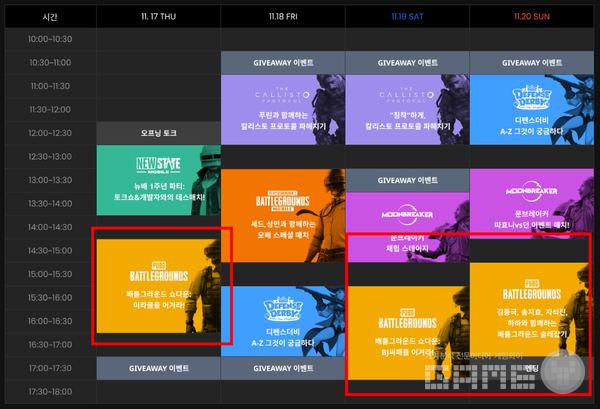Click the 시간 column header

50,16
